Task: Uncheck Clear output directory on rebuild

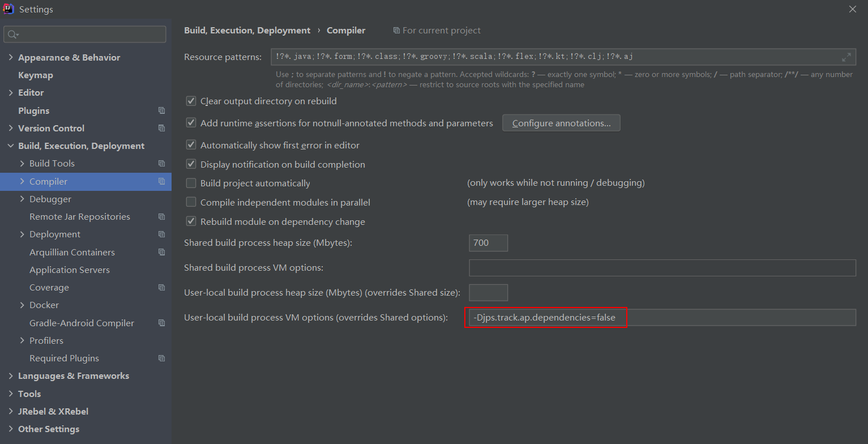Action: (191, 101)
